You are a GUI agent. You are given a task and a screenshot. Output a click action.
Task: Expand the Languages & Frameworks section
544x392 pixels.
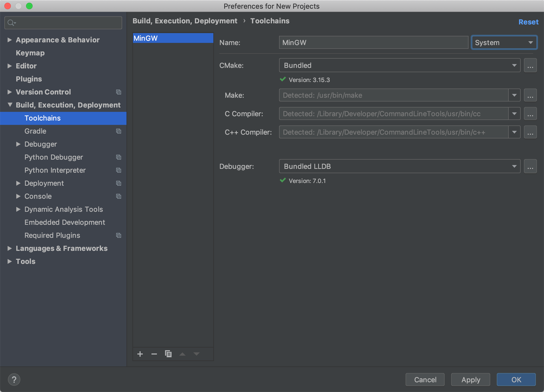click(x=10, y=248)
